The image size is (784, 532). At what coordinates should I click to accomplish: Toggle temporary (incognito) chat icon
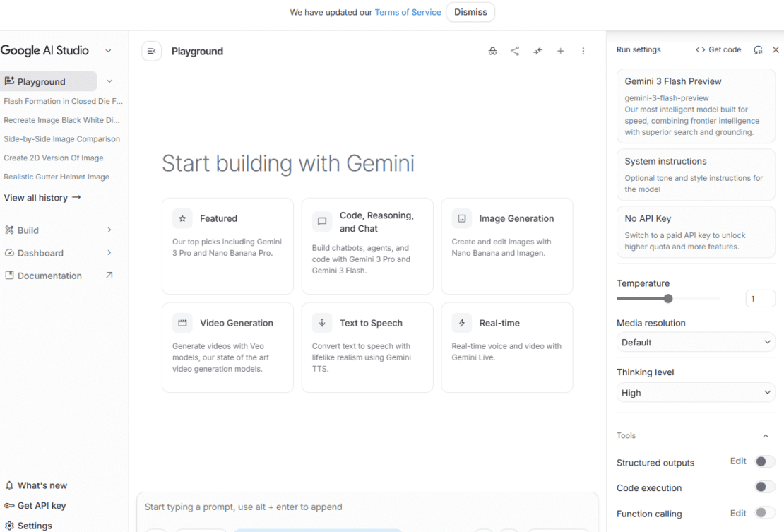pyautogui.click(x=492, y=51)
